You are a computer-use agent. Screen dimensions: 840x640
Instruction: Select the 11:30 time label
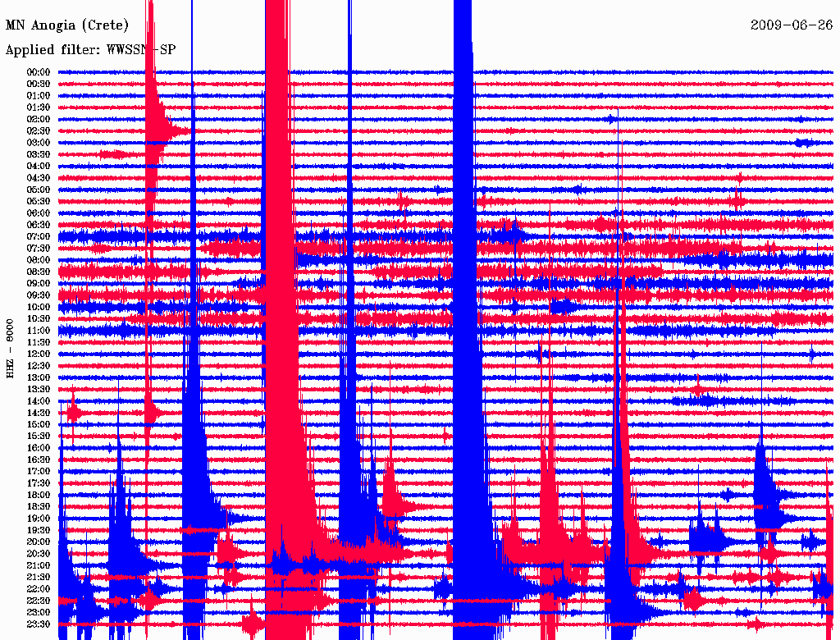pos(39,342)
